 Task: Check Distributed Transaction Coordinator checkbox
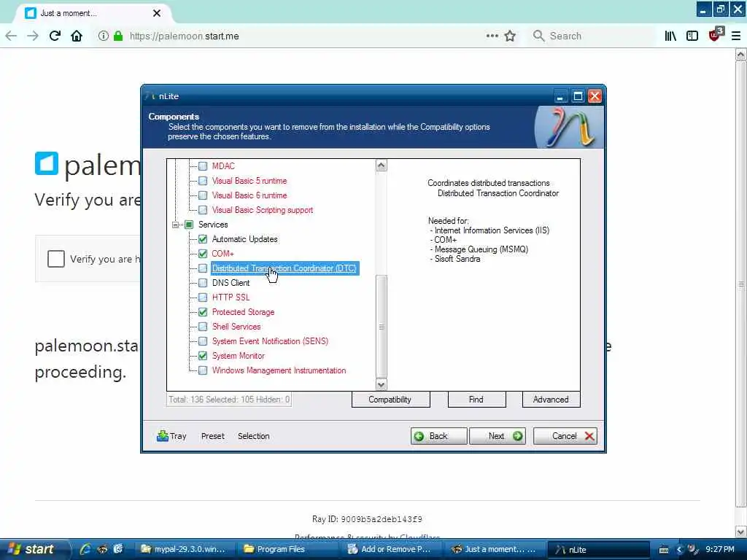pos(203,268)
